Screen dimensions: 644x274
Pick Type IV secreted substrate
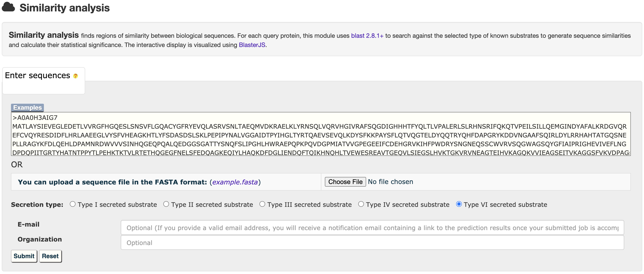pyautogui.click(x=361, y=204)
